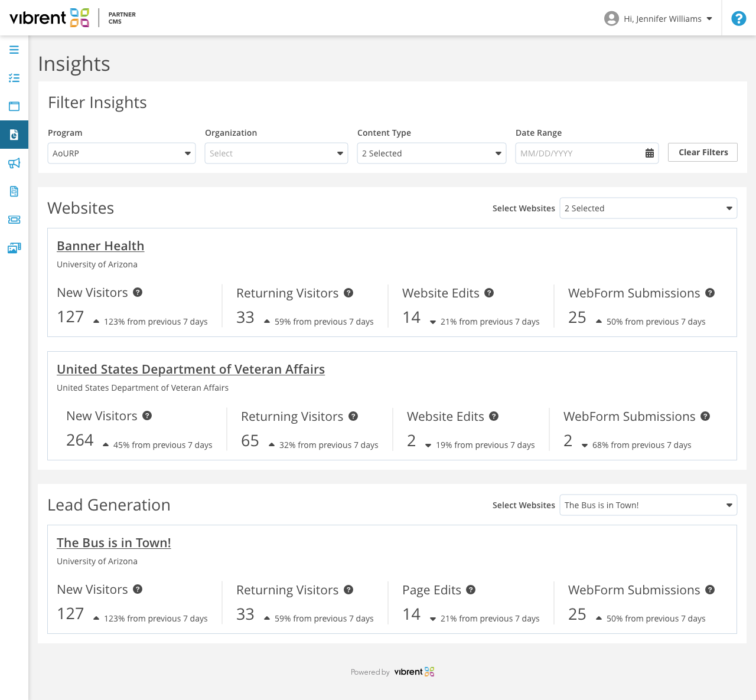This screenshot has width=756, height=700.
Task: Show info for Banner Health New Visitors
Action: 138,292
